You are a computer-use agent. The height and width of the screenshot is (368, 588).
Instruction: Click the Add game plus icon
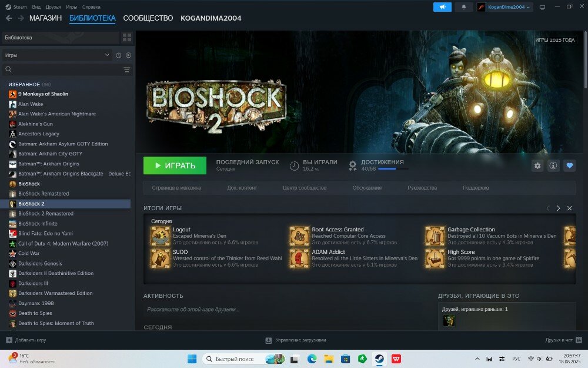point(9,340)
